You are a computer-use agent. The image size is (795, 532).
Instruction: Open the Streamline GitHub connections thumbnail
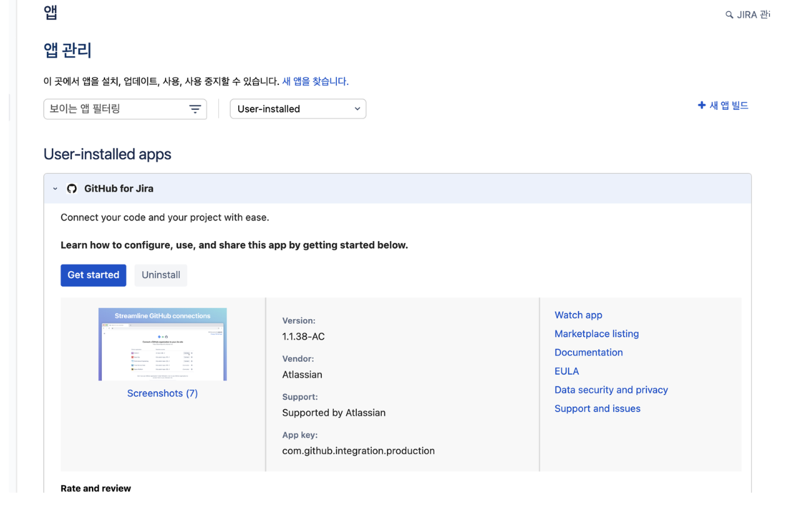(x=162, y=344)
